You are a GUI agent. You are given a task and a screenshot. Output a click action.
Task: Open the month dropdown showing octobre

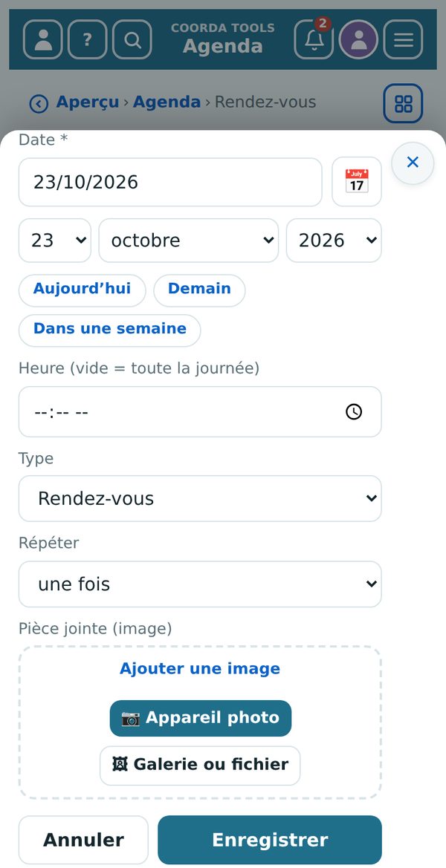coord(188,241)
